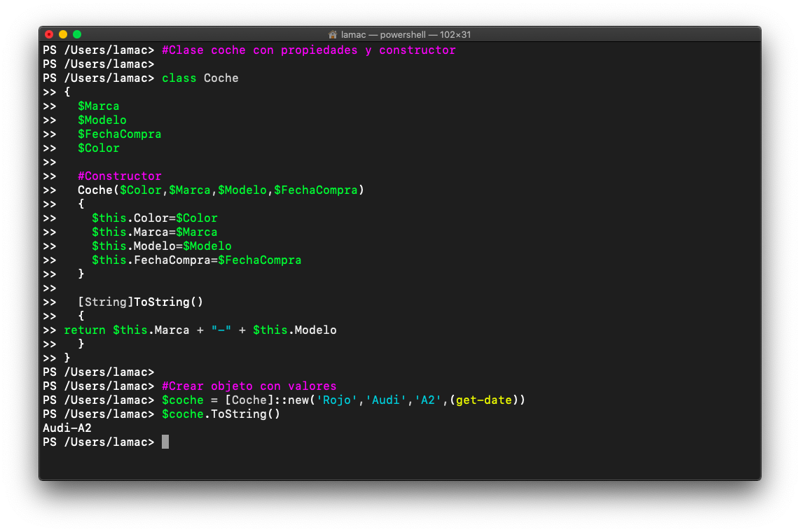Click the '$this.Modelo=$Modelo' assignment line
The width and height of the screenshot is (800, 532).
point(161,246)
